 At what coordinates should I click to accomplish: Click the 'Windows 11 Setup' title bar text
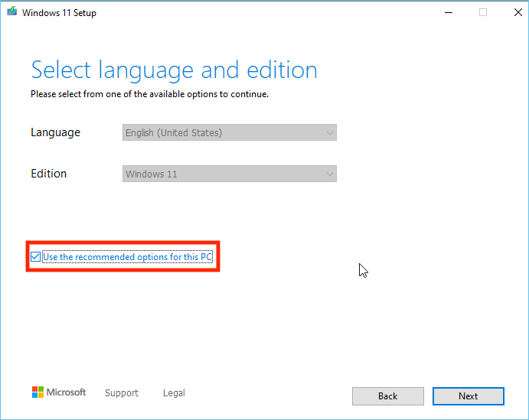(x=58, y=13)
